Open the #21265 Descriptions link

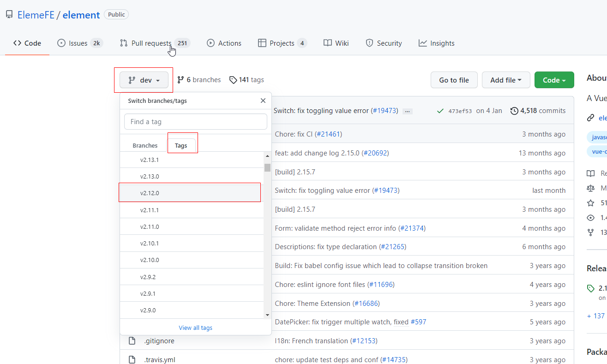392,247
